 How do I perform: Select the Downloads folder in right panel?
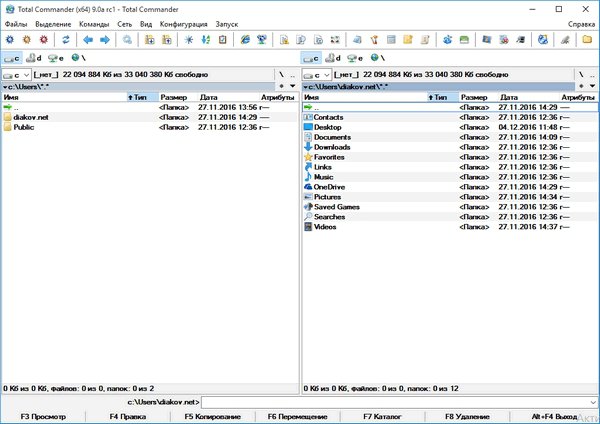[331, 147]
